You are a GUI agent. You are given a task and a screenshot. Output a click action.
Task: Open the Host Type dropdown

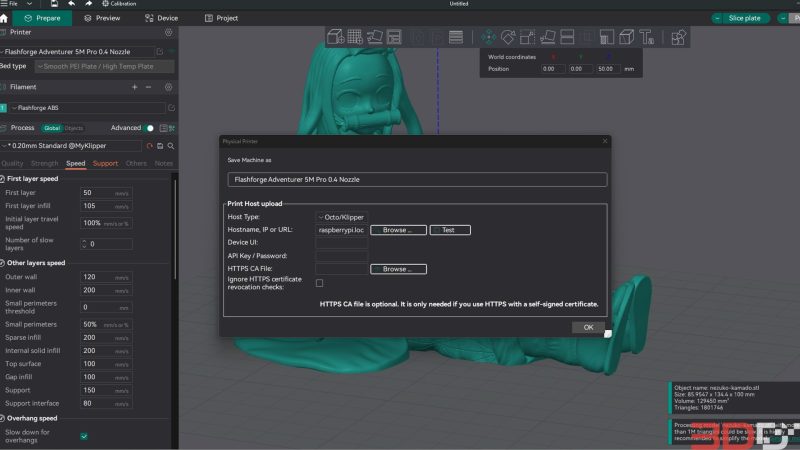pos(341,217)
